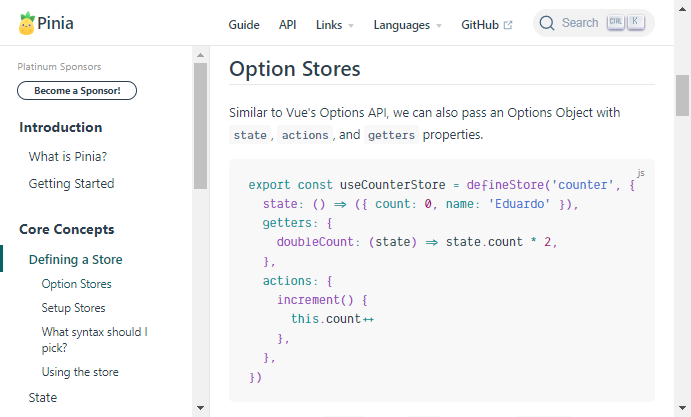Click page scrollbar up arrow

[683, 9]
